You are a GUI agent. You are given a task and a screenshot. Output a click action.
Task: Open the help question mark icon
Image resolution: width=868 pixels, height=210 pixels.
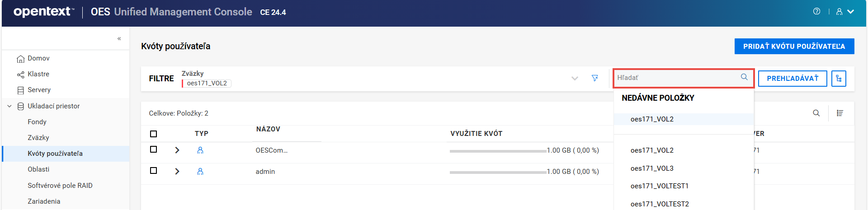point(816,12)
